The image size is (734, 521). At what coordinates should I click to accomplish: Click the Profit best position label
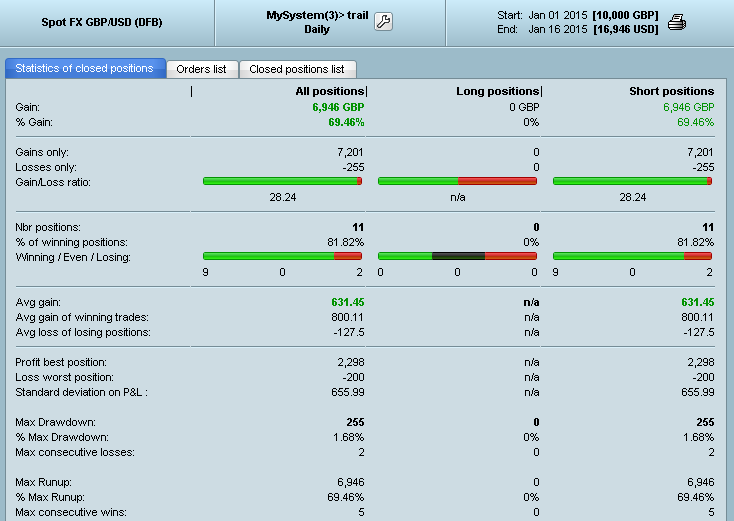(x=61, y=362)
